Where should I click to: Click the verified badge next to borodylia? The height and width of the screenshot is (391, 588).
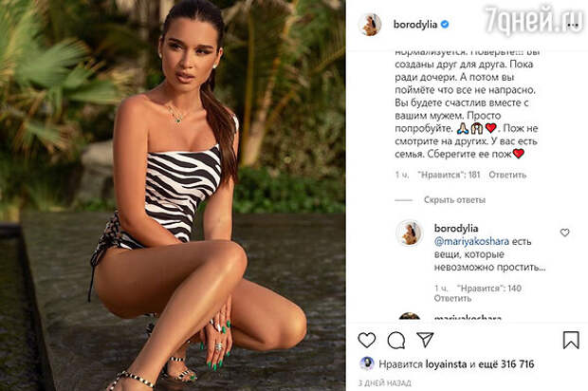click(445, 25)
